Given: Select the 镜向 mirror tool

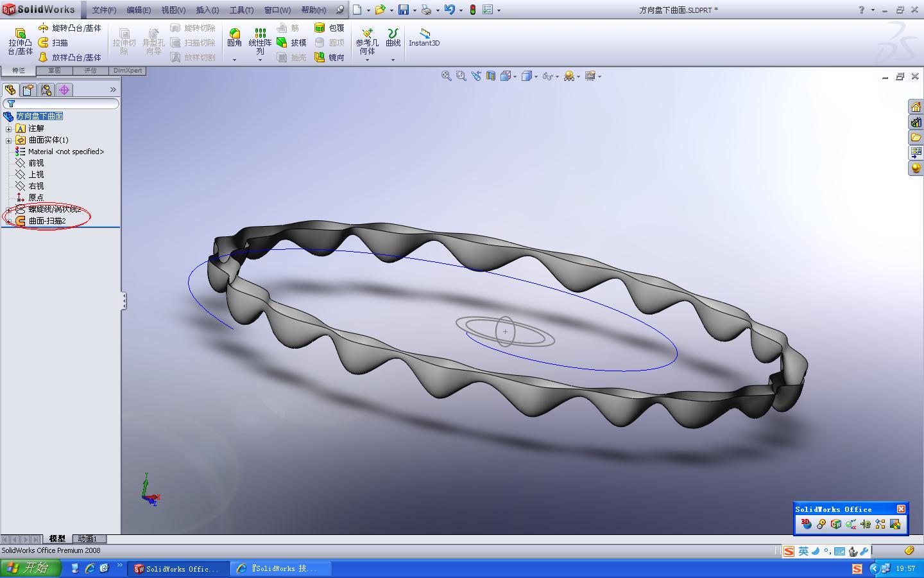Looking at the screenshot, I should coord(329,57).
